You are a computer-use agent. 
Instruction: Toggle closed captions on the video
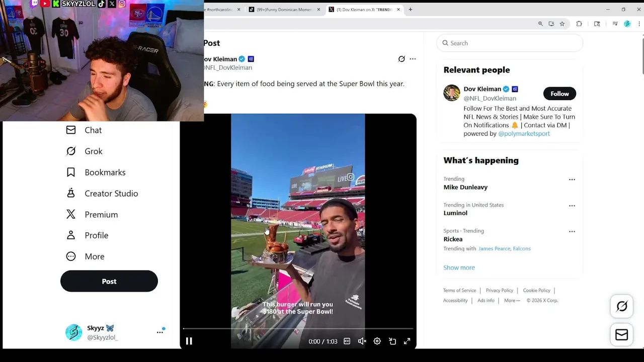click(x=347, y=341)
